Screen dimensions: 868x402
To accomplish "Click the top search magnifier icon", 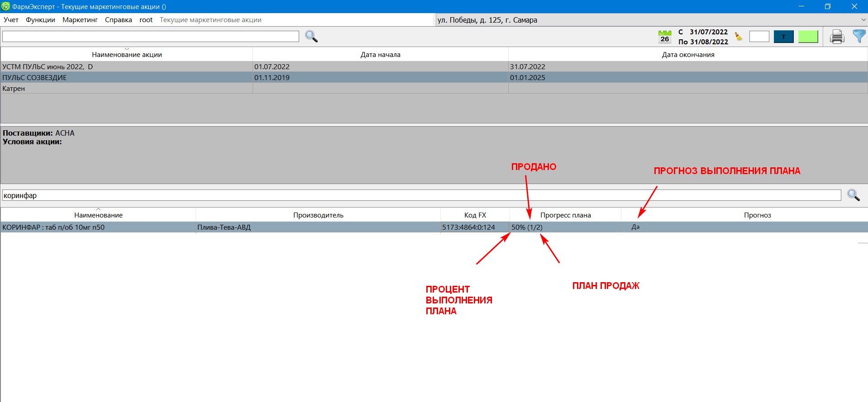I will 311,36.
